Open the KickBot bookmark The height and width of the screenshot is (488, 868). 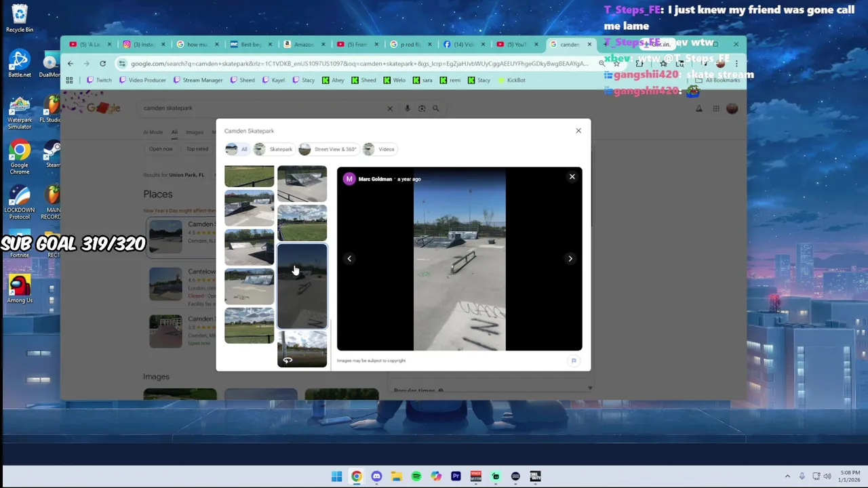[x=512, y=80]
